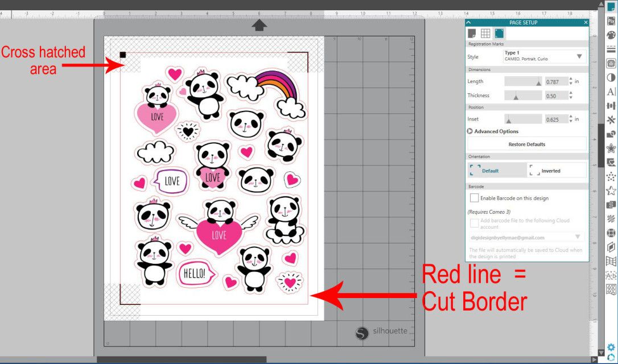The height and width of the screenshot is (364, 618).
Task: Open the outlined star Stipple panel
Action: [x=611, y=191]
